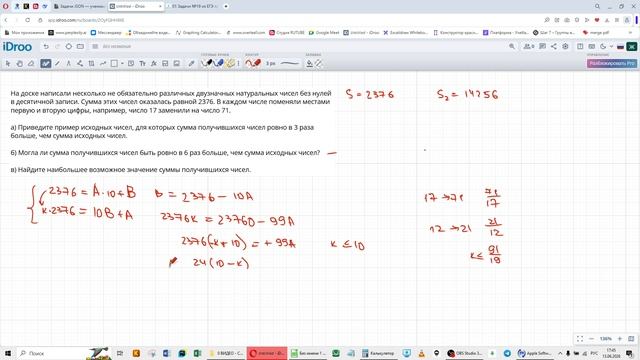Change the line style preview

tap(290, 63)
